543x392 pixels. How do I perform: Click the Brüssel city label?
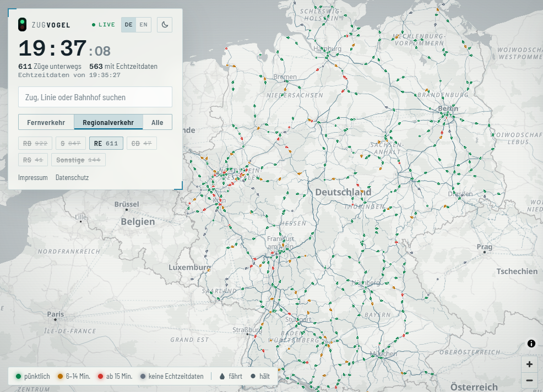point(127,204)
